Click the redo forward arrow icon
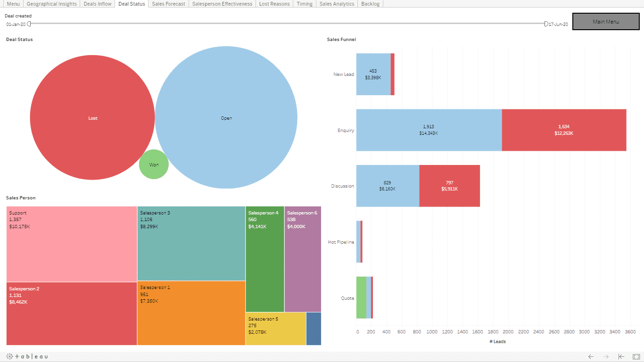Screen dimensions: 644x362 [x=606, y=357]
